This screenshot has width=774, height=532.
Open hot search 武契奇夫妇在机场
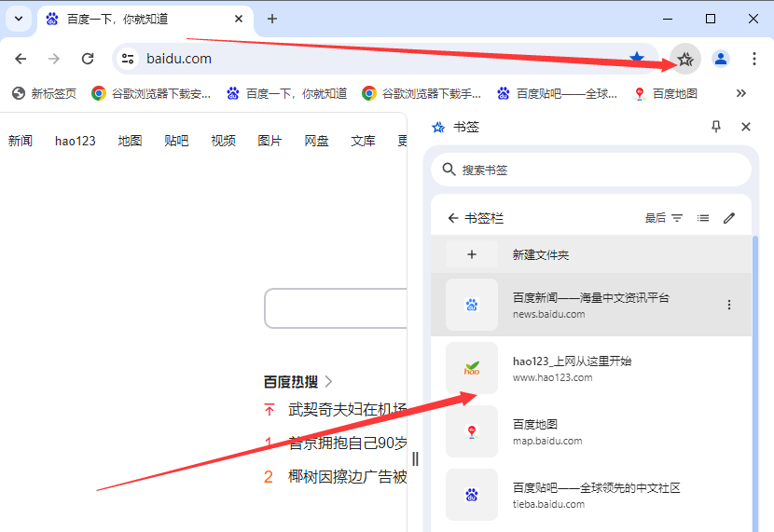tap(347, 409)
